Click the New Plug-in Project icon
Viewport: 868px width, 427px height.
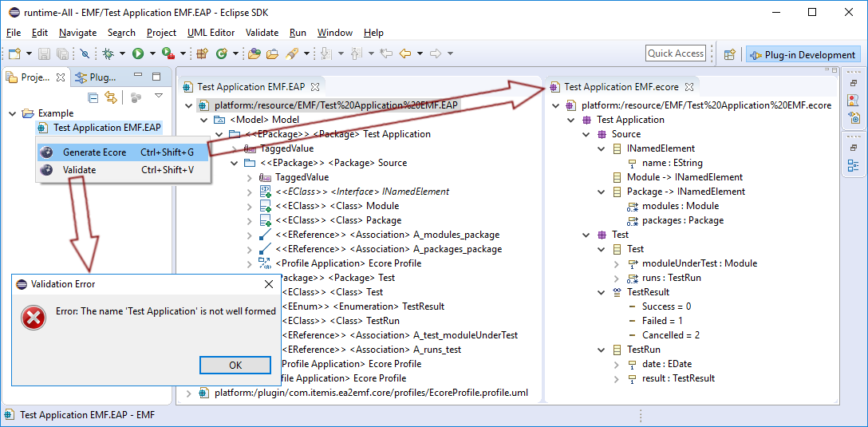[202, 53]
